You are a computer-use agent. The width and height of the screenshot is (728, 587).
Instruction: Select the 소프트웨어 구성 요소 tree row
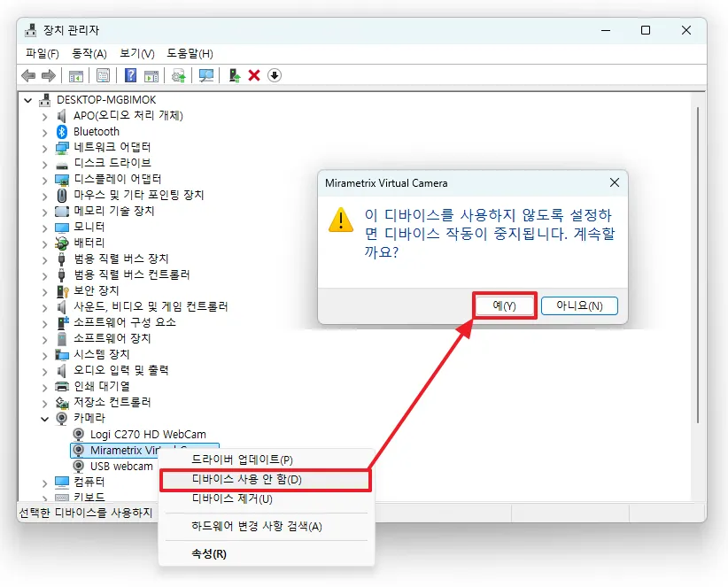(116, 322)
